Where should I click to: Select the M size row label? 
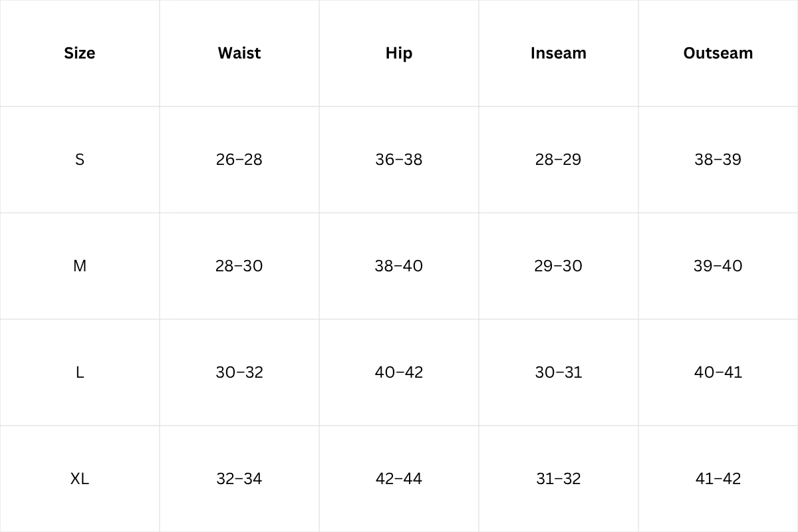pos(80,266)
